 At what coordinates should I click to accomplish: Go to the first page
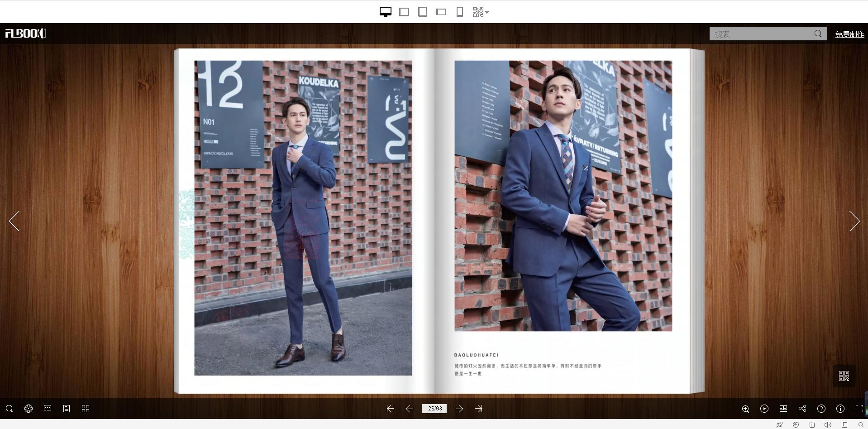click(x=390, y=409)
